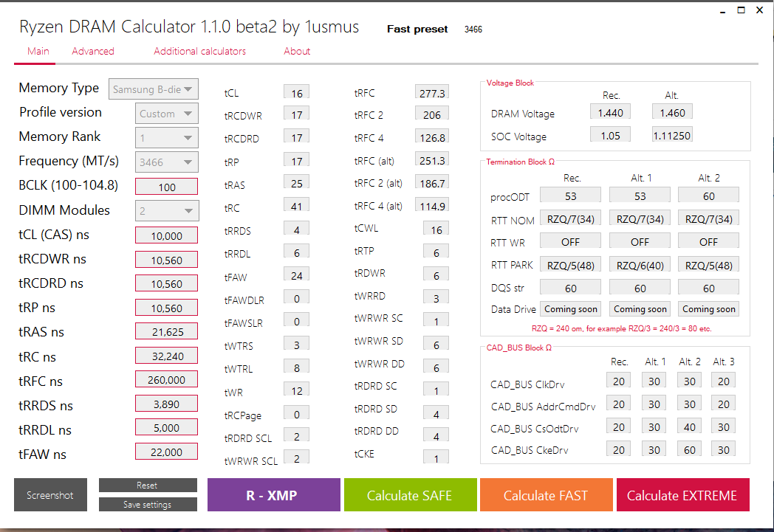The height and width of the screenshot is (532, 774).
Task: Click Calculate EXTREME button
Action: tap(682, 495)
